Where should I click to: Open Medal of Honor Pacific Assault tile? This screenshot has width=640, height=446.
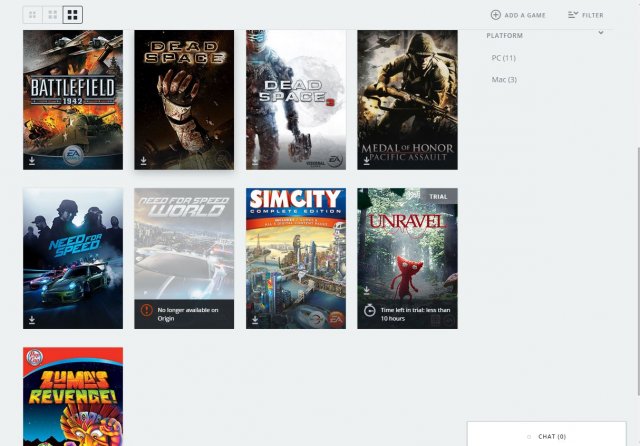[x=407, y=99]
